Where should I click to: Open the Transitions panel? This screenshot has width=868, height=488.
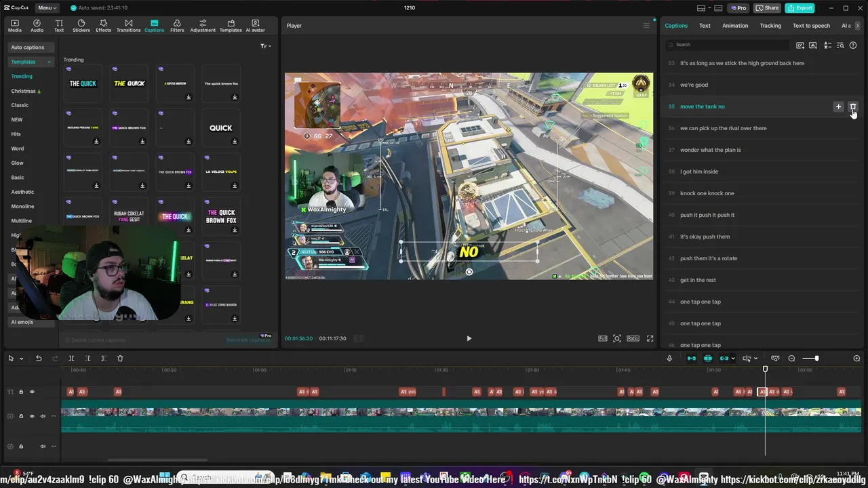pos(128,26)
